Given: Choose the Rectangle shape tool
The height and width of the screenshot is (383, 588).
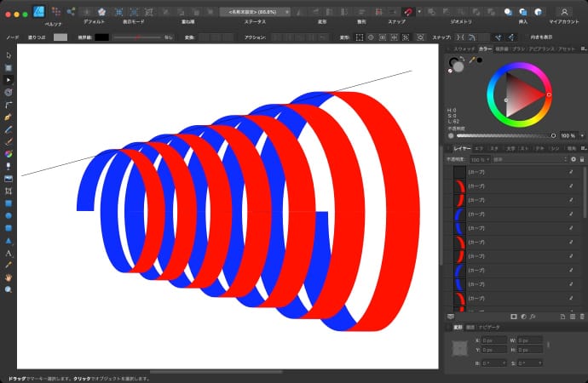Looking at the screenshot, I should [9, 204].
